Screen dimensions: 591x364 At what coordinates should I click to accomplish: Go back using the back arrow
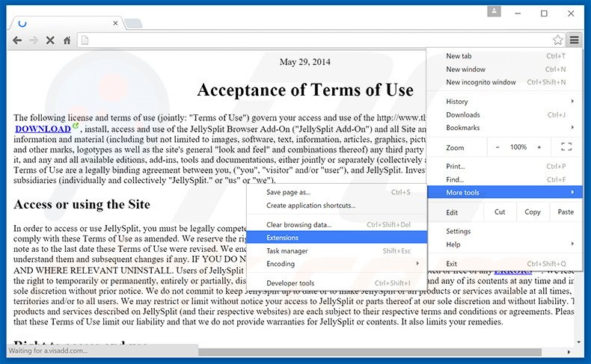(x=17, y=40)
